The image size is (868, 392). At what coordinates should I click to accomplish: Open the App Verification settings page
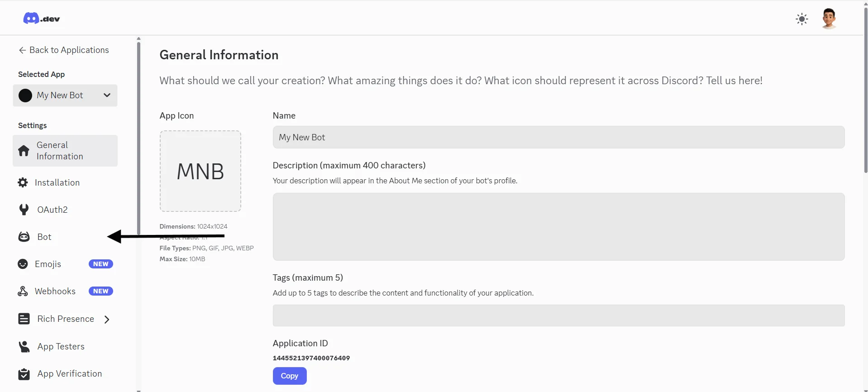69,374
